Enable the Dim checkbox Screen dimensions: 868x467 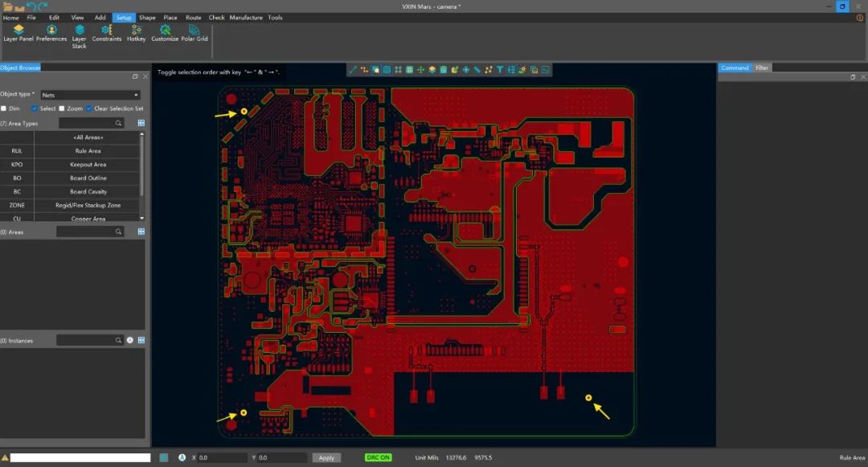4,109
